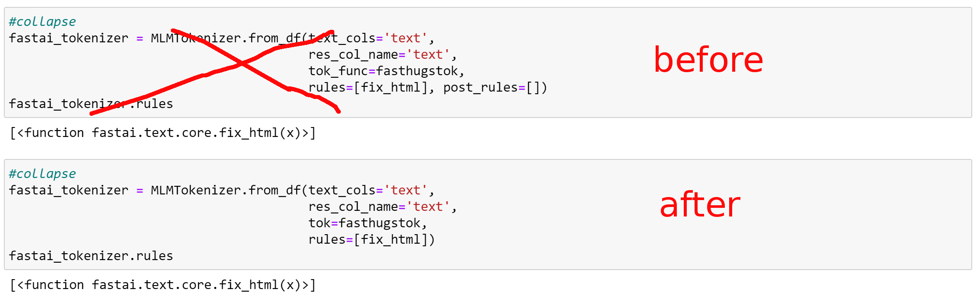The height and width of the screenshot is (299, 980).
Task: Click fastai_tokenizer.rules line in the after cell
Action: click(x=91, y=256)
